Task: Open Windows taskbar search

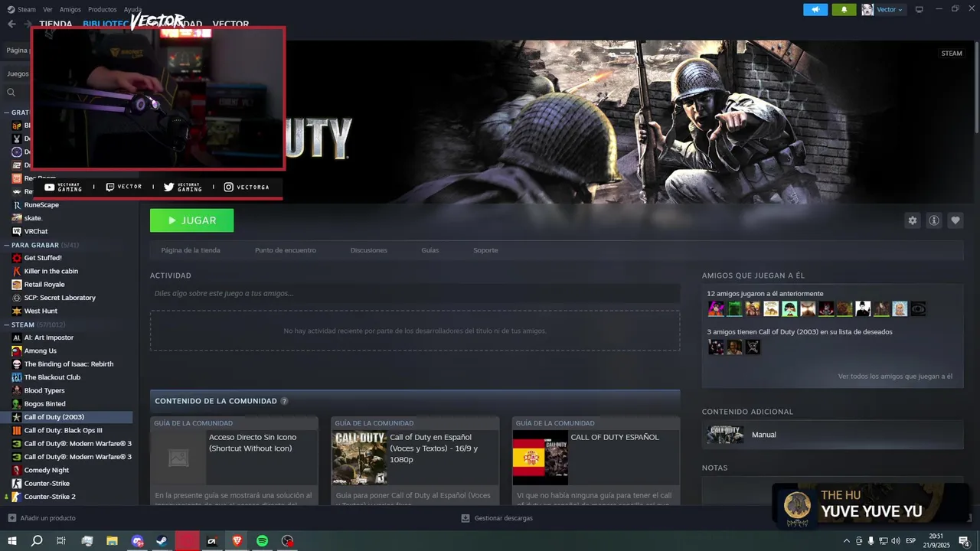Action: (x=37, y=541)
